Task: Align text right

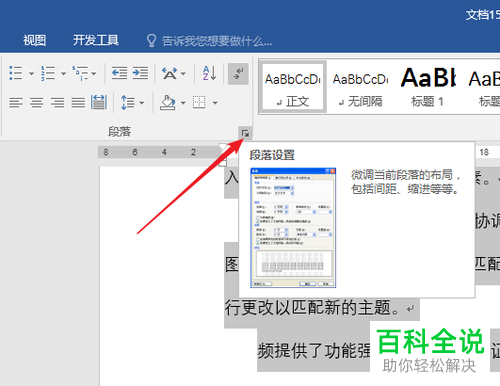Action: (57, 102)
